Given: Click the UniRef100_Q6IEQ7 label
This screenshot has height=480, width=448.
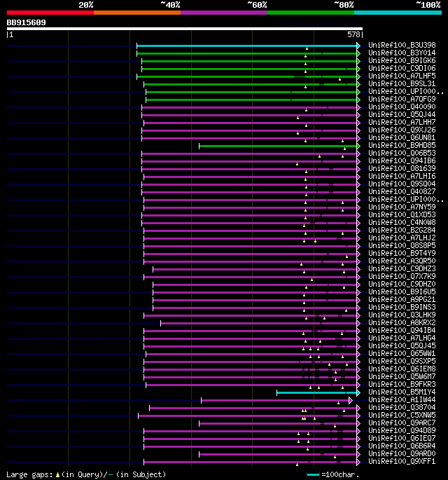Looking at the screenshot, I should [402, 438].
